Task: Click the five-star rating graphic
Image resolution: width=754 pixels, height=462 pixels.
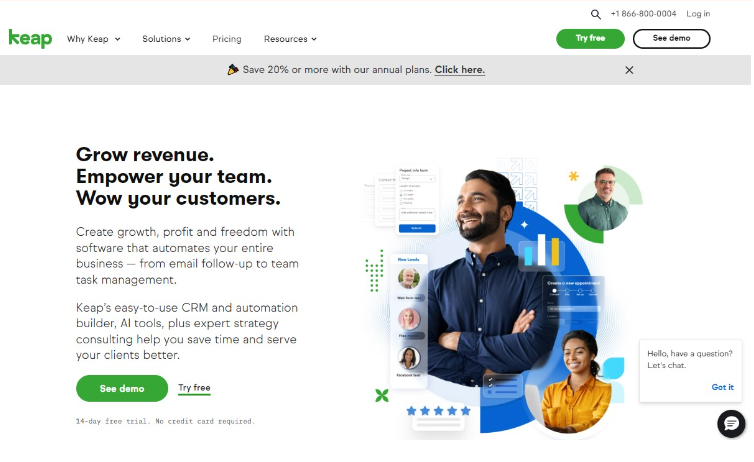Action: (438, 411)
